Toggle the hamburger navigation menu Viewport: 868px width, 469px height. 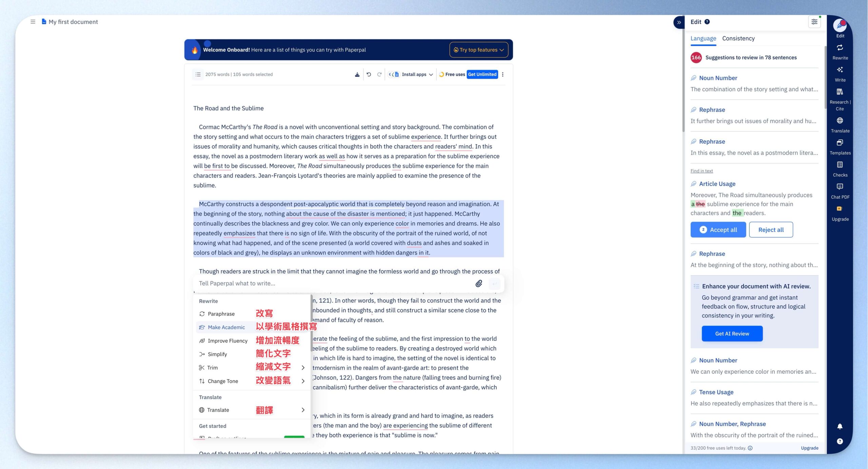click(33, 22)
